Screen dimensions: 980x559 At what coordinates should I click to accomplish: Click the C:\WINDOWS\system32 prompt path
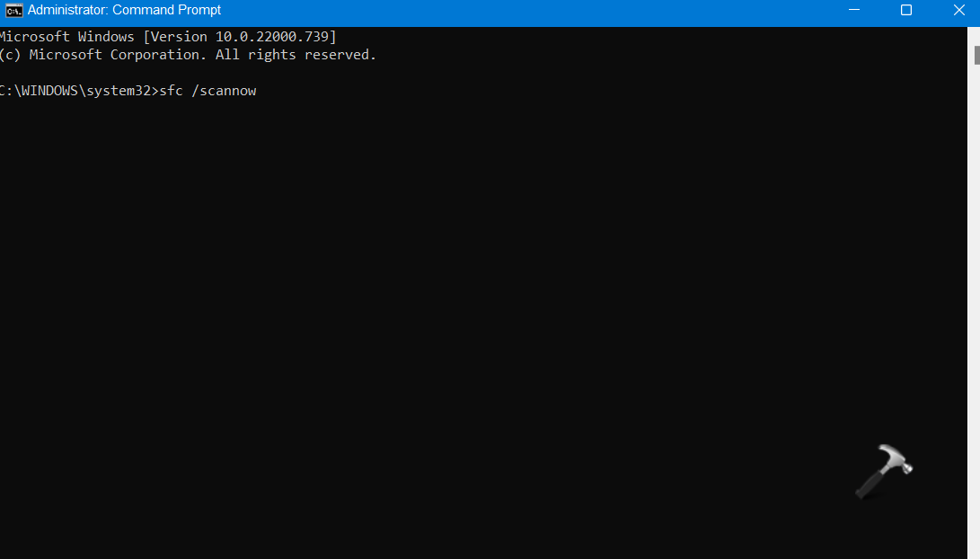coord(77,91)
